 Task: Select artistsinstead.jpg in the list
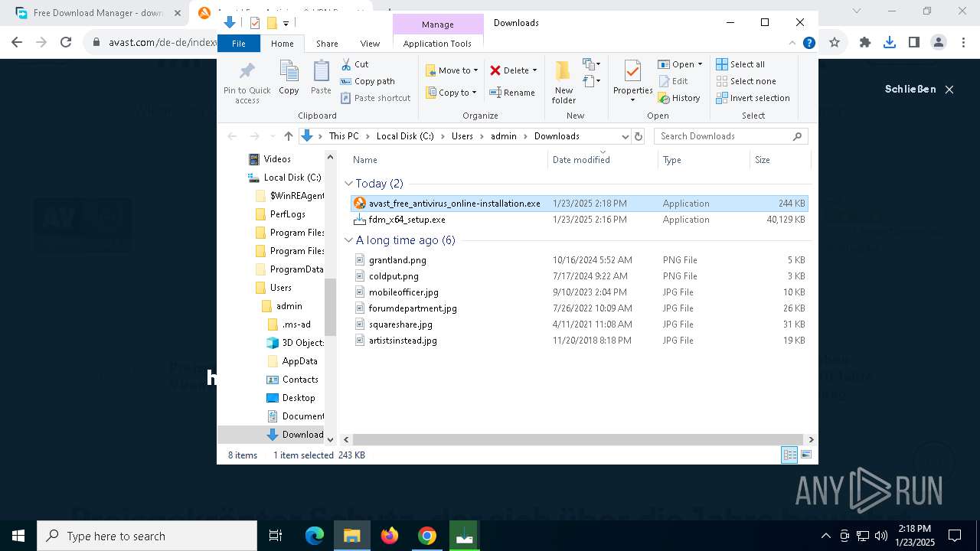point(578,341)
